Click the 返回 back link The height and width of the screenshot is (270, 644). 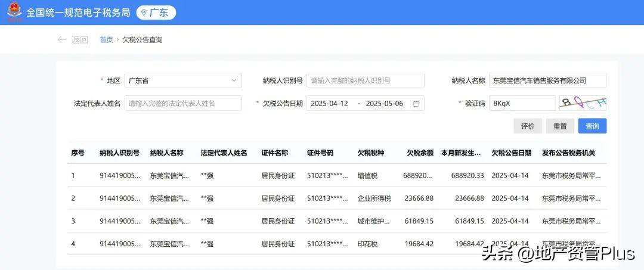tap(80, 40)
